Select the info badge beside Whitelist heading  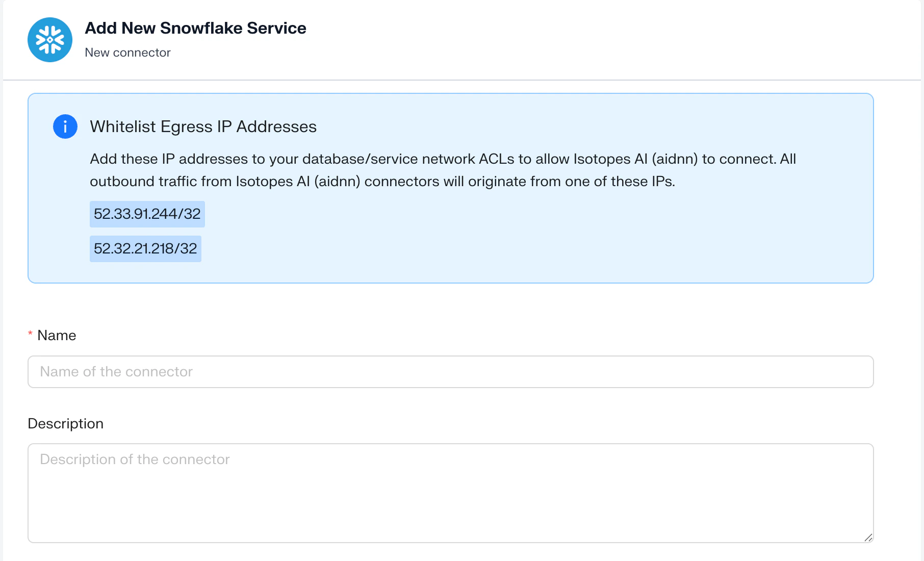tap(65, 126)
